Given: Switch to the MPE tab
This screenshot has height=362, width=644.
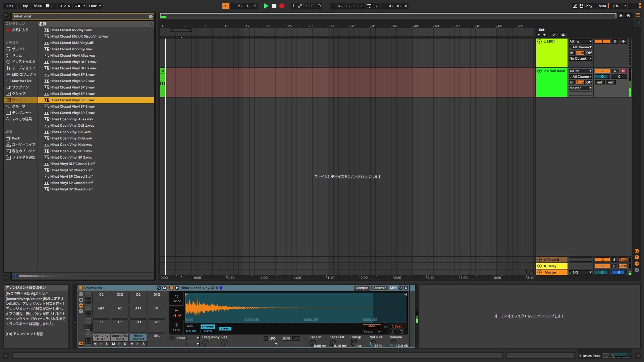Looking at the screenshot, I should 394,288.
